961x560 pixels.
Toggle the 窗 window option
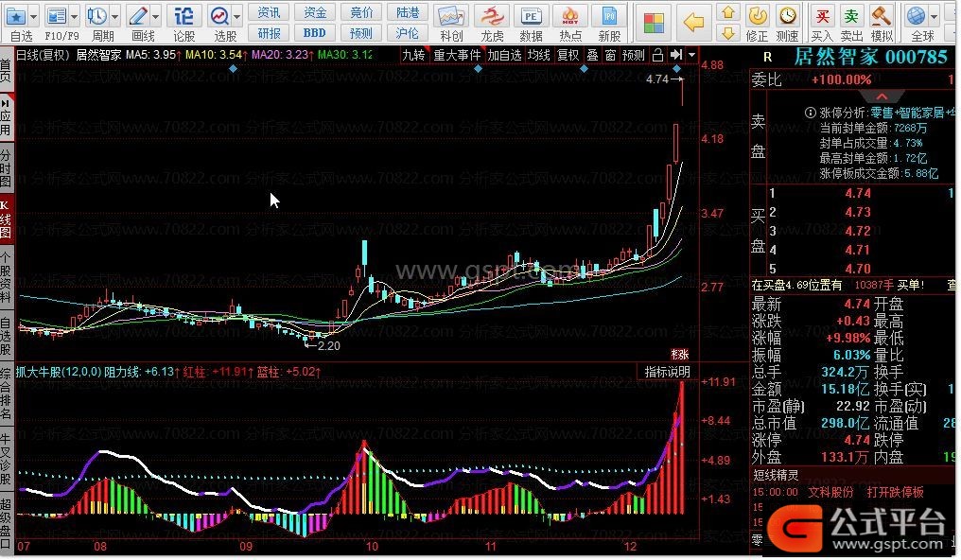click(x=610, y=55)
